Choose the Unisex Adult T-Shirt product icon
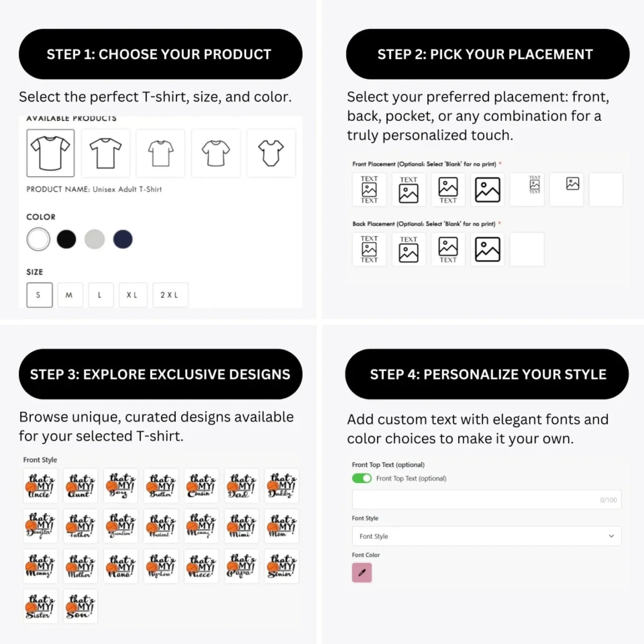The height and width of the screenshot is (644, 644). click(x=50, y=153)
